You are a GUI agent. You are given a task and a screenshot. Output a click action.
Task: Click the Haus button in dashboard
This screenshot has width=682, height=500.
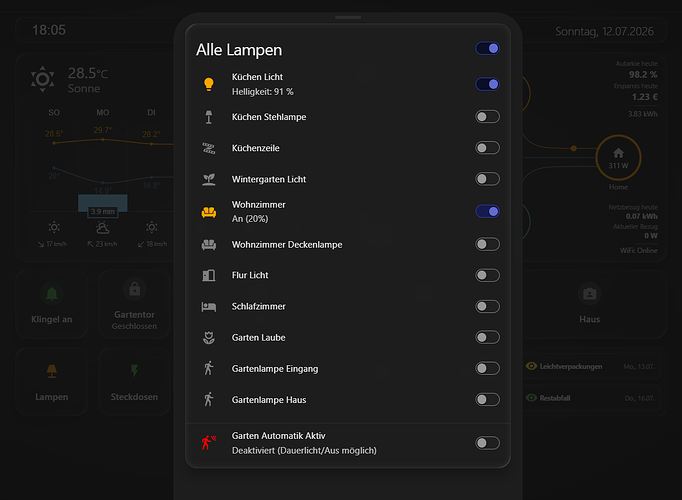[x=590, y=304]
